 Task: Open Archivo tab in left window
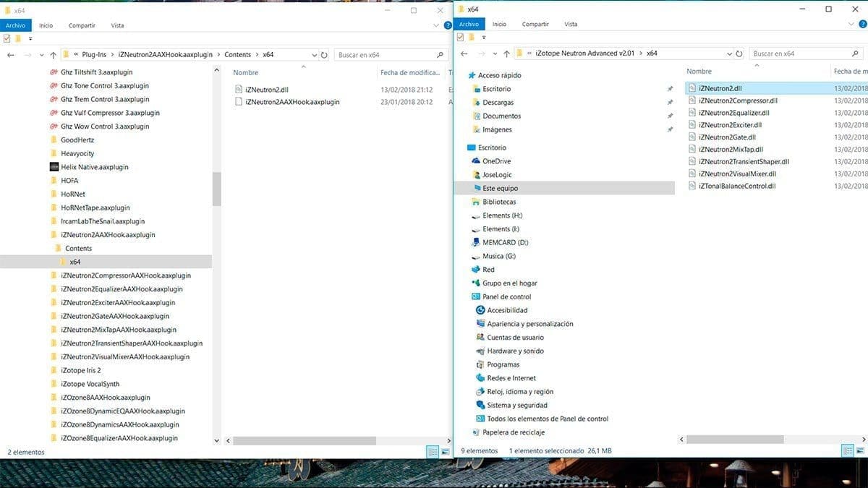click(x=15, y=25)
